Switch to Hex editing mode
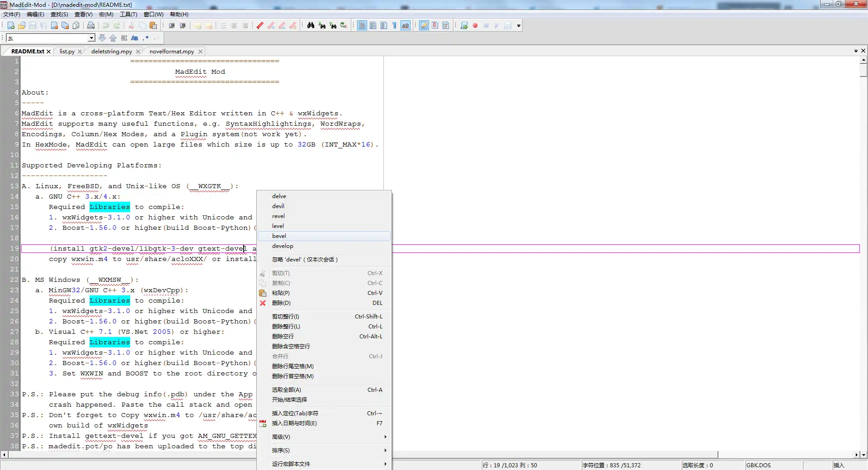The height and width of the screenshot is (470, 868). click(x=446, y=26)
